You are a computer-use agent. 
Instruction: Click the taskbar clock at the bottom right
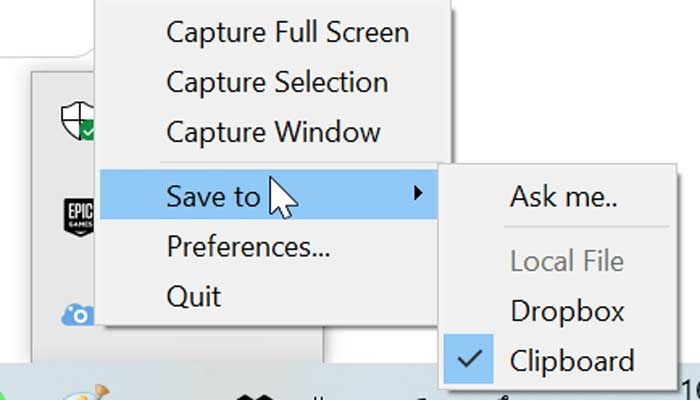point(690,390)
